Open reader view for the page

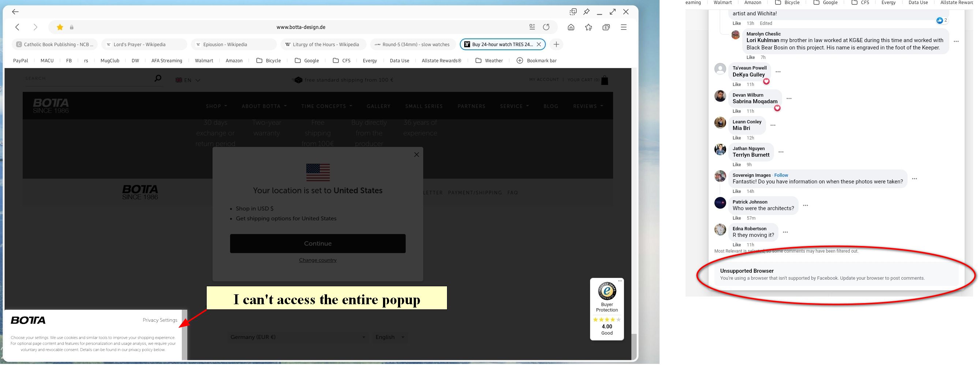click(532, 27)
